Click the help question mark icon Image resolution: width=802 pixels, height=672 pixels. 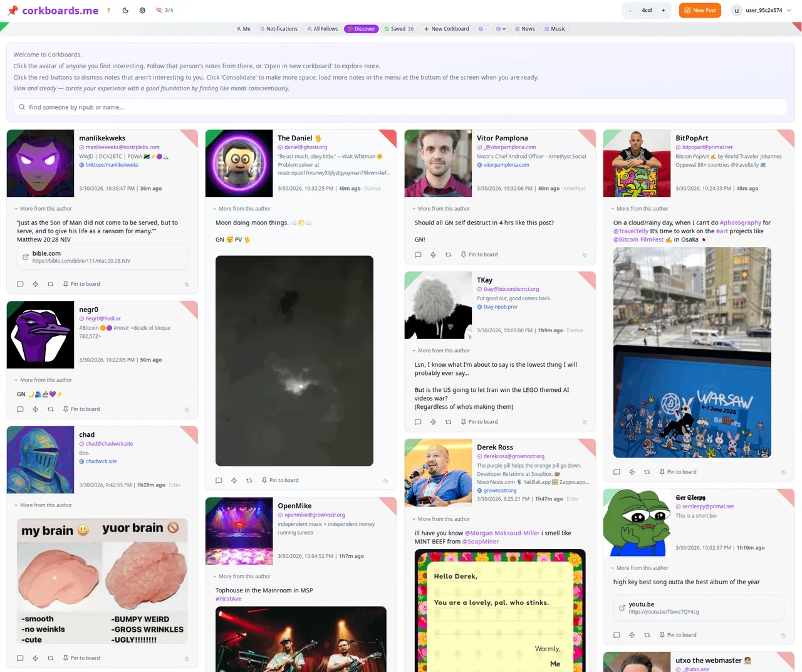pos(108,11)
